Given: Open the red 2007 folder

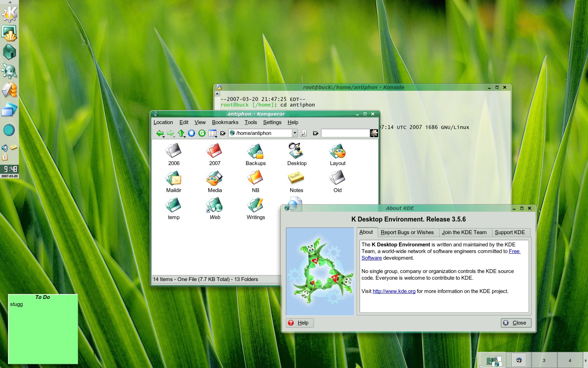Looking at the screenshot, I should pyautogui.click(x=215, y=155).
